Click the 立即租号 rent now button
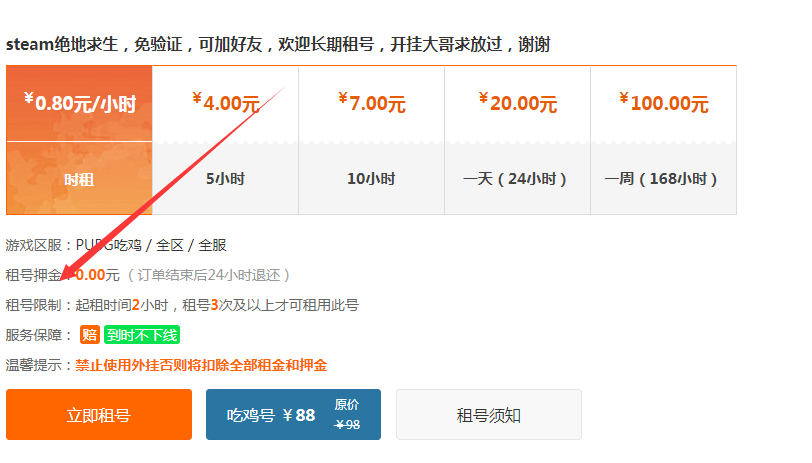The image size is (812, 463). 99,415
